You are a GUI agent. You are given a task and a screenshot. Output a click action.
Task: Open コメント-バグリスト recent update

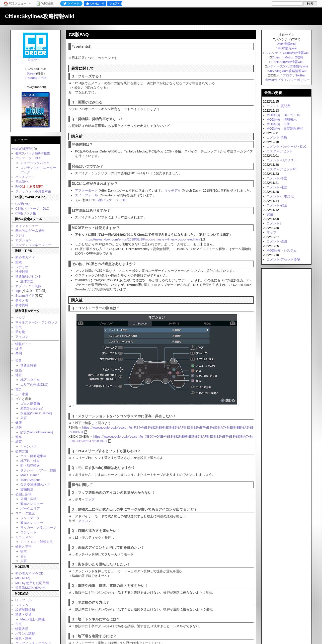pos(282,160)
